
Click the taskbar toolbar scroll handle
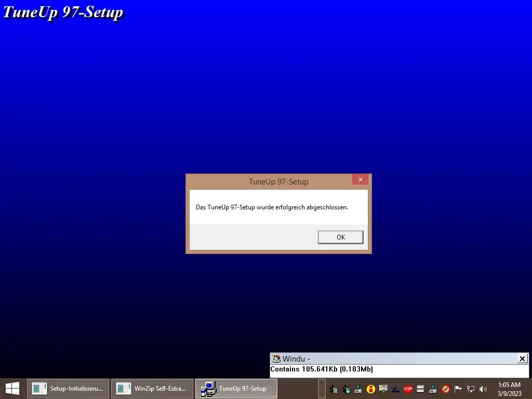point(322,389)
